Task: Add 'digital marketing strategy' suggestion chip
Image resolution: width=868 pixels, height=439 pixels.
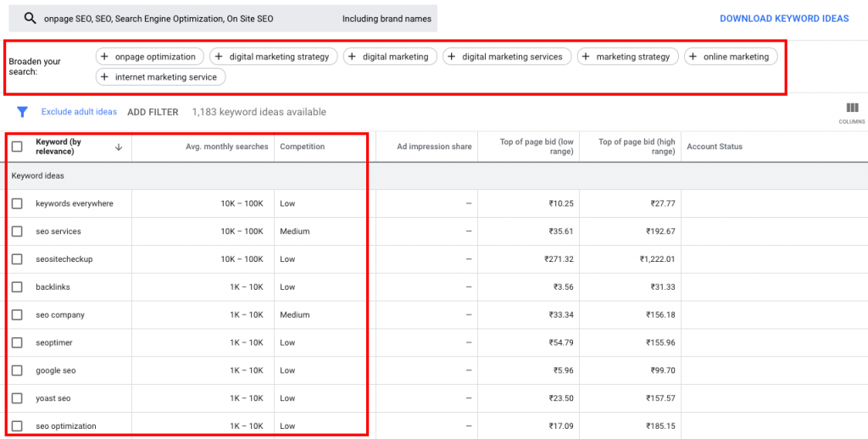Action: click(274, 57)
